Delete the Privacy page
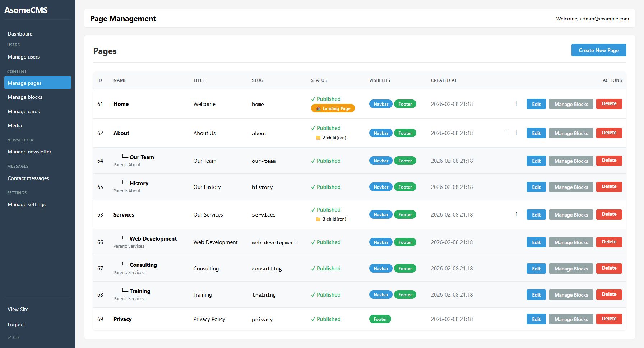Image resolution: width=644 pixels, height=348 pixels. 609,319
